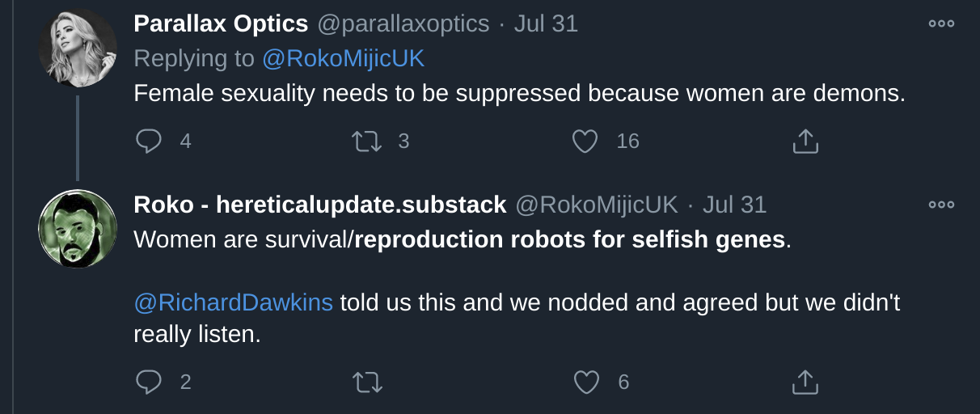Open Jul 31 timestamp on Parallax tweet
Screen dimensions: 980x414
[546, 24]
